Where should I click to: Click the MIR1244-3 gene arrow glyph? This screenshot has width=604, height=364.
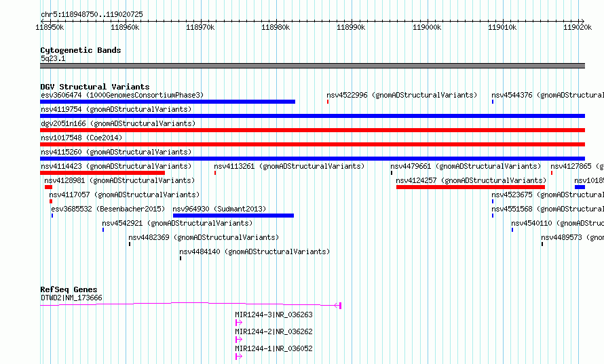click(239, 323)
